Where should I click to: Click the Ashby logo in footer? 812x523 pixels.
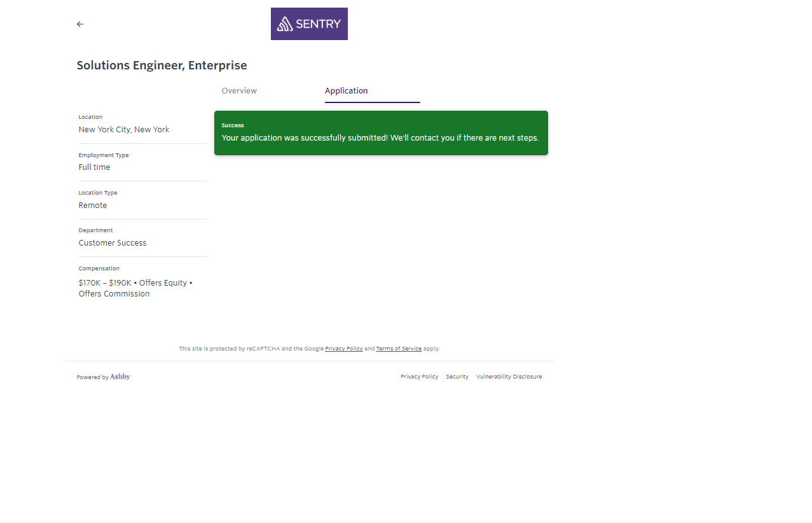pyautogui.click(x=120, y=377)
